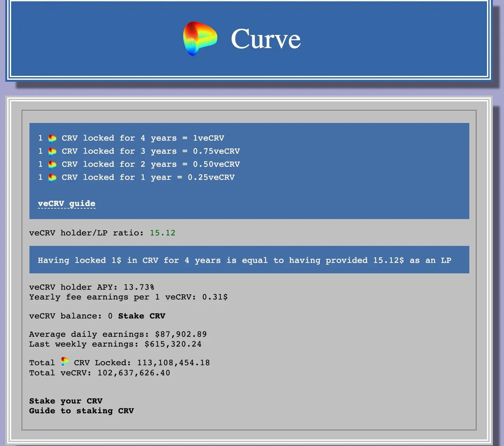Click text '0.50veCRV'

click(x=216, y=164)
